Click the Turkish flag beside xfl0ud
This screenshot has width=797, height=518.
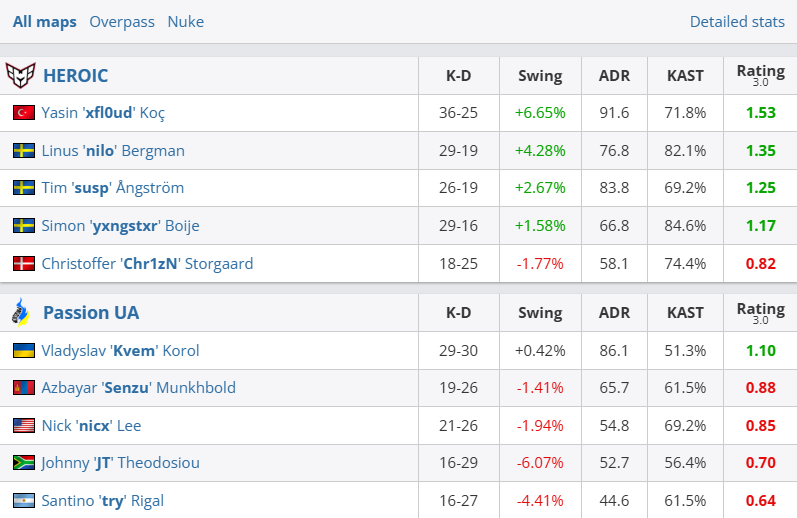(24, 113)
